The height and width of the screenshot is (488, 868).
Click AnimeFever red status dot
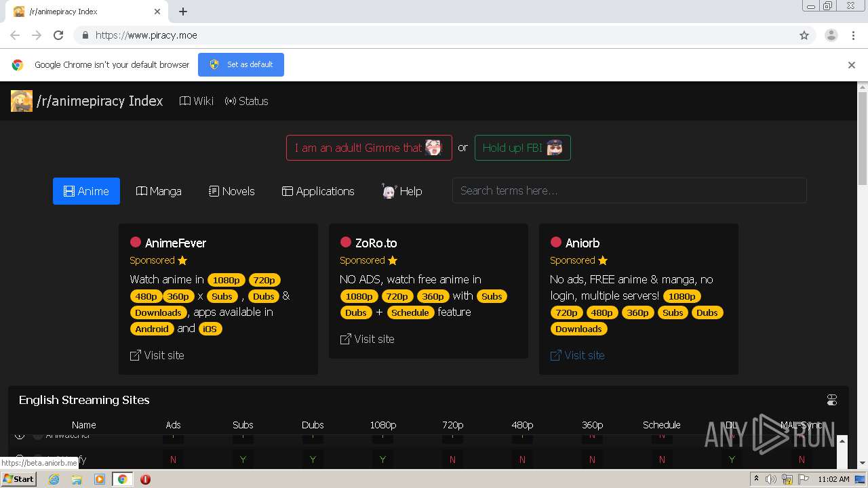tap(135, 242)
